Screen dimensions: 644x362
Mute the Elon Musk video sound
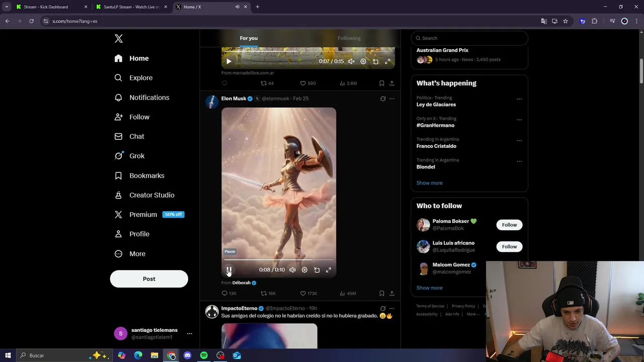tap(292, 270)
